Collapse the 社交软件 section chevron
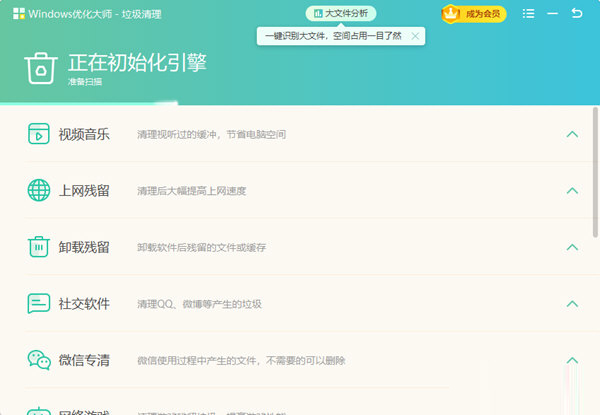The image size is (600, 415). point(572,303)
